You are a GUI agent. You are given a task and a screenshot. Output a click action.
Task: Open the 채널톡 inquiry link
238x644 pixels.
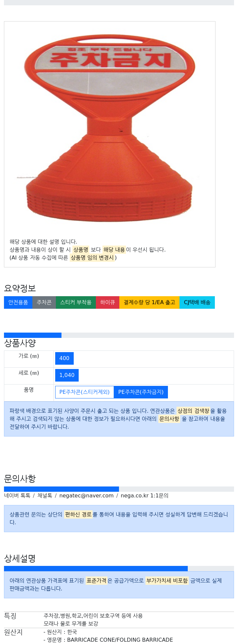point(45,496)
